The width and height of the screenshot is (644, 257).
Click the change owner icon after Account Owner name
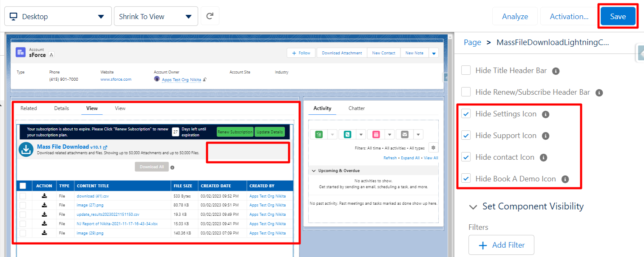(204, 79)
